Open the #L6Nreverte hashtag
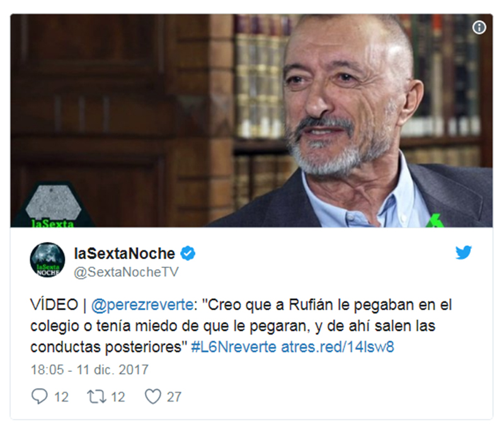The width and height of the screenshot is (504, 428). tap(234, 347)
